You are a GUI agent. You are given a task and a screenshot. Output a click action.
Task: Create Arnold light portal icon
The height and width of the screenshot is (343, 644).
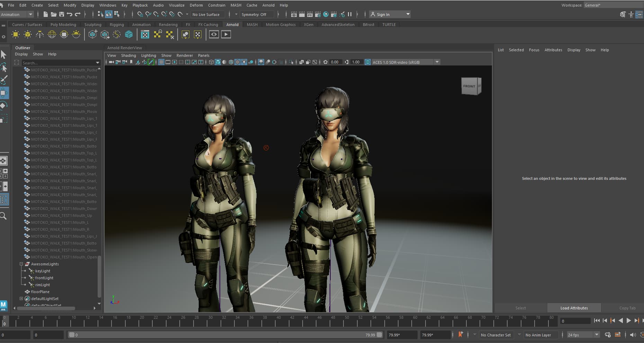[x=64, y=34]
